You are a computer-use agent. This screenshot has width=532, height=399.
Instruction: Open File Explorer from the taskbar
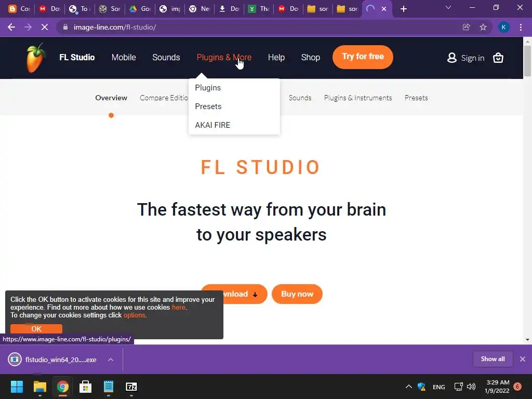39,387
